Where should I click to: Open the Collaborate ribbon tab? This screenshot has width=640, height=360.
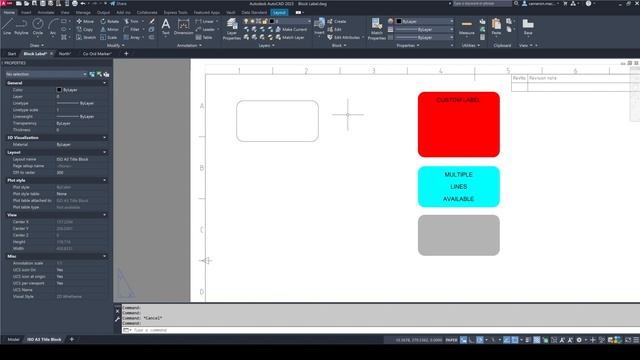[147, 12]
